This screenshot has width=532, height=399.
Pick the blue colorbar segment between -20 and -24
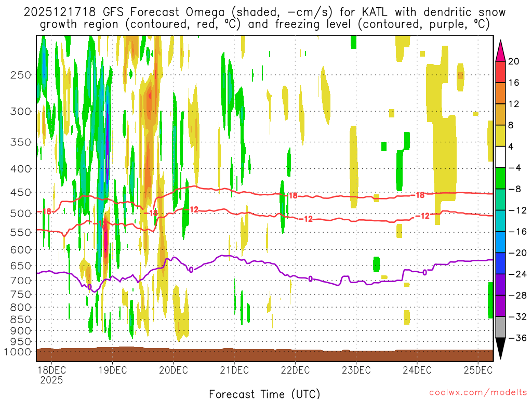(x=500, y=263)
